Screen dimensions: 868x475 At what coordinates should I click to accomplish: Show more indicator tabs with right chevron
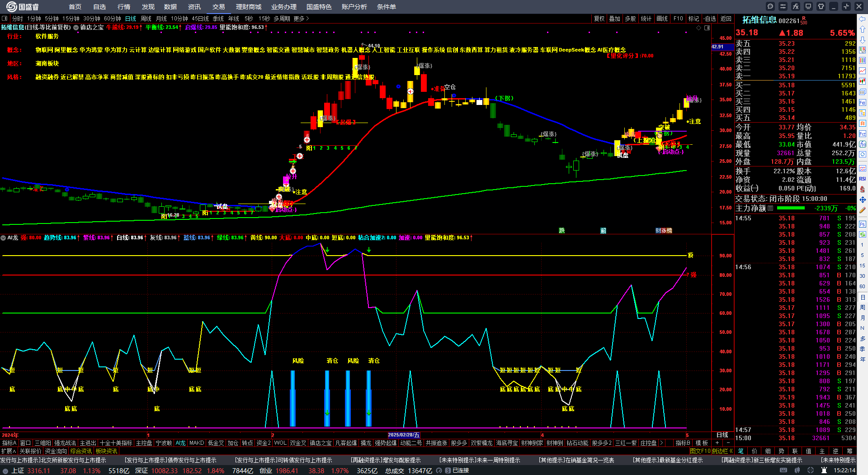coord(661,443)
